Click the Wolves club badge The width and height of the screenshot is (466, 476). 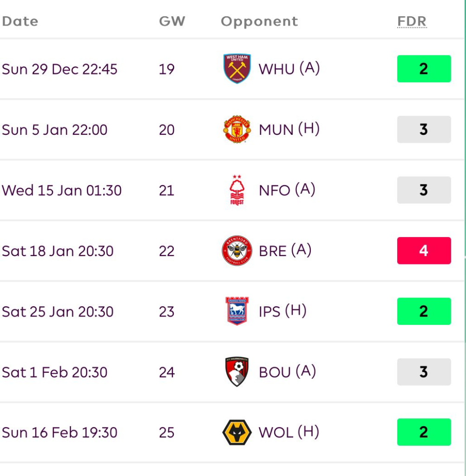[x=237, y=432]
